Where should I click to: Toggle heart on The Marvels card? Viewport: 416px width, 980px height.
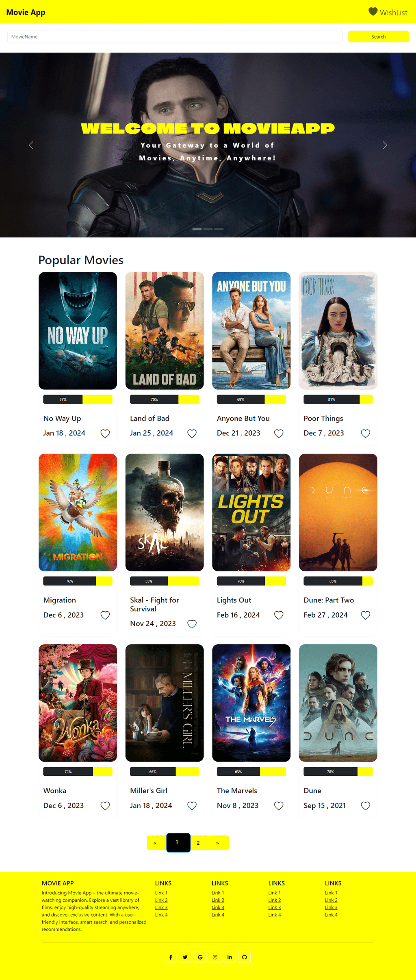point(279,806)
